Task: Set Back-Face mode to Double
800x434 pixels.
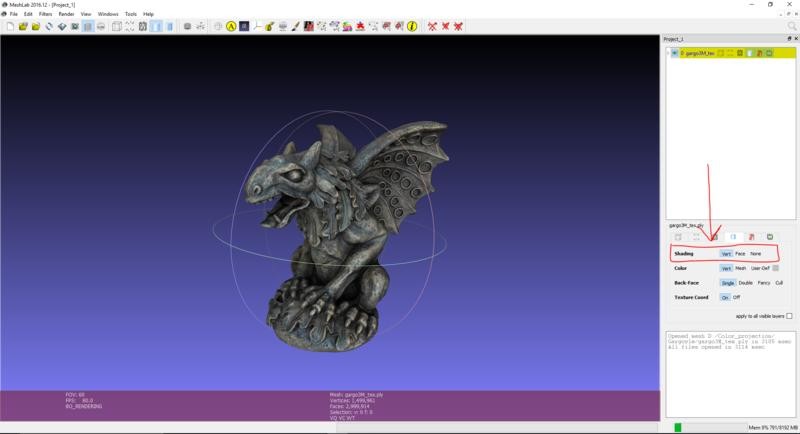Action: 745,283
